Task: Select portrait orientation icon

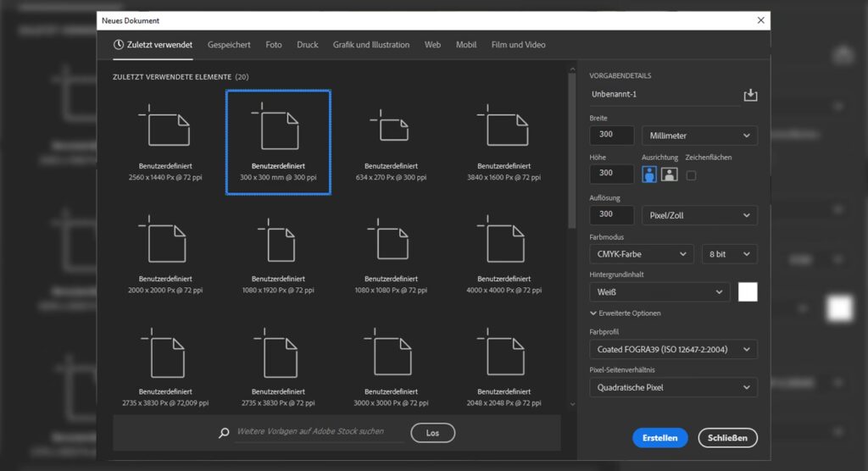Action: click(x=649, y=175)
